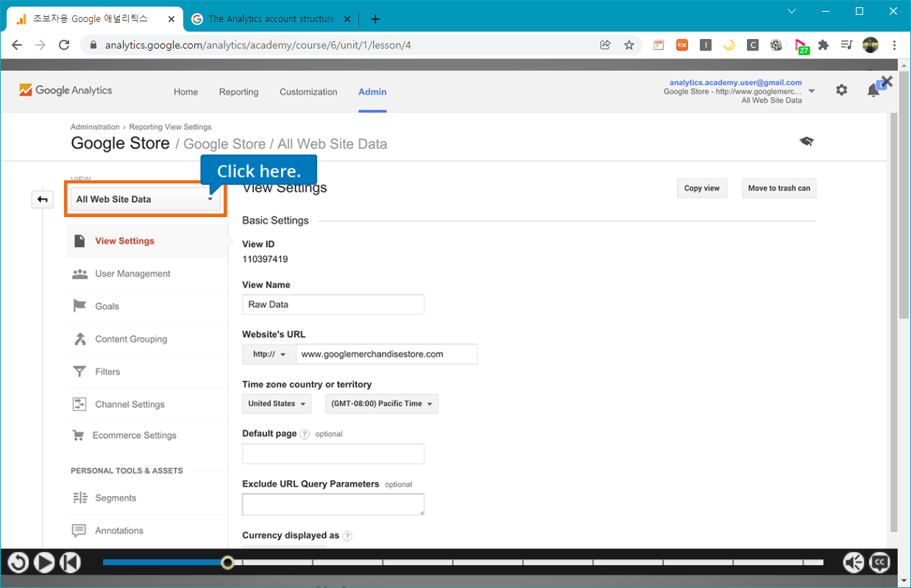Click the Annotations speech bubble icon
This screenshot has height=588, width=911.
79,531
